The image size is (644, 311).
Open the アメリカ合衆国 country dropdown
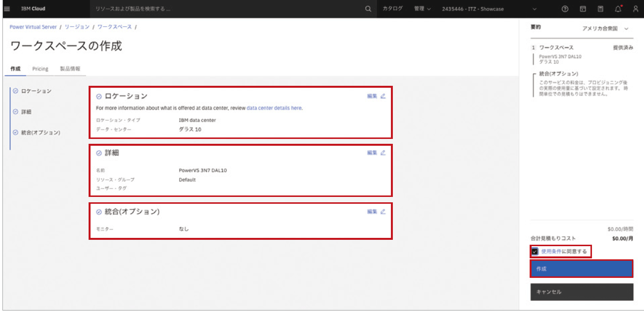point(606,29)
